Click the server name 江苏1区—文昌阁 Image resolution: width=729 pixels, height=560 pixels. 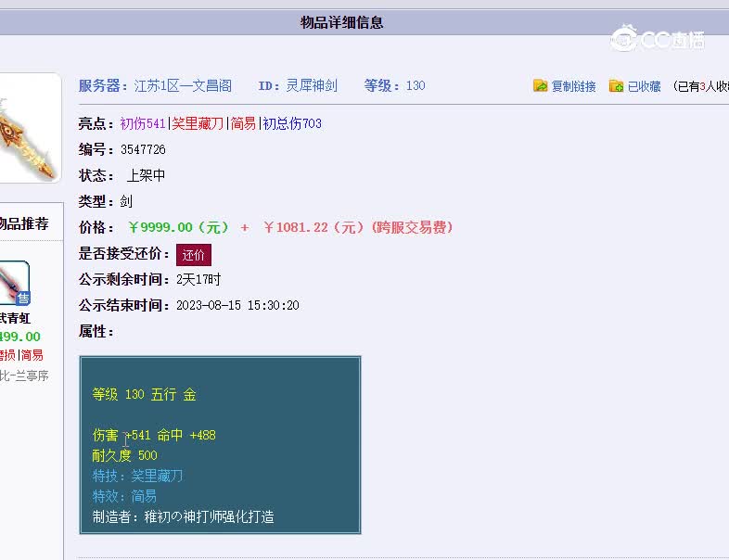[183, 86]
